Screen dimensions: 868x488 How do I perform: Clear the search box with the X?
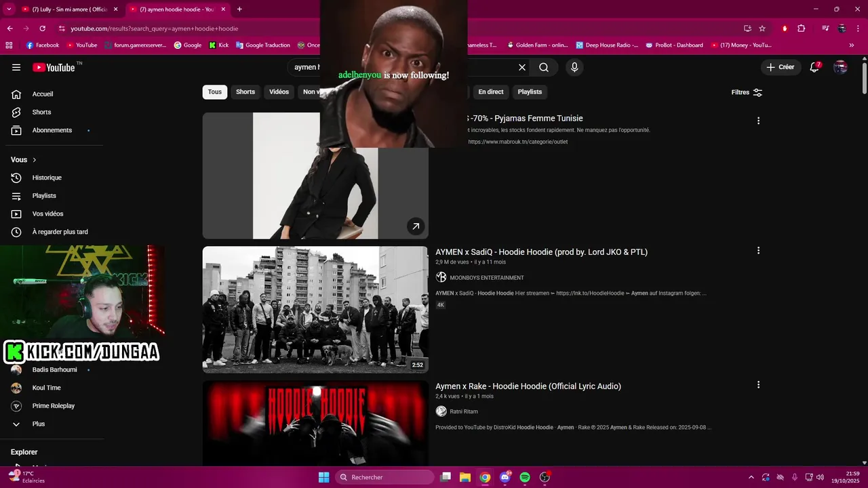[x=522, y=67]
